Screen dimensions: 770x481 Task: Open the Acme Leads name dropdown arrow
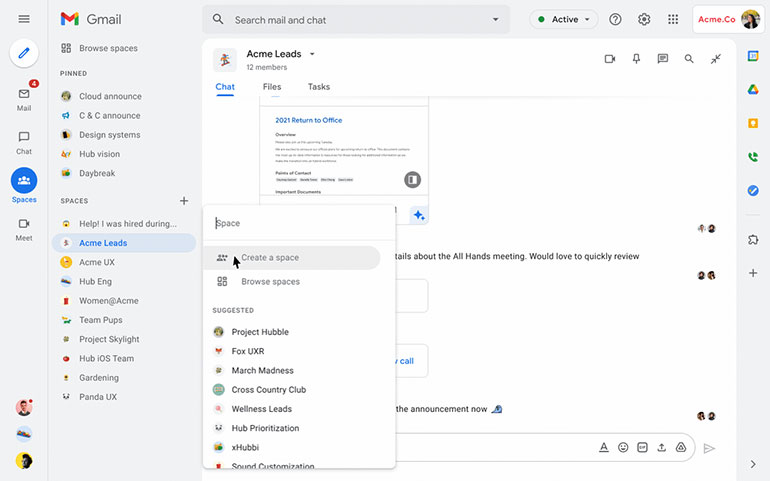tap(312, 54)
